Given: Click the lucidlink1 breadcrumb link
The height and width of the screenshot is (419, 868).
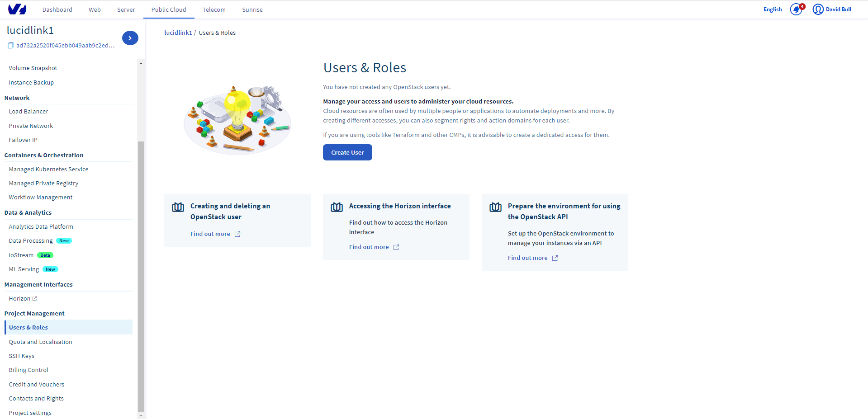Looking at the screenshot, I should tap(178, 33).
